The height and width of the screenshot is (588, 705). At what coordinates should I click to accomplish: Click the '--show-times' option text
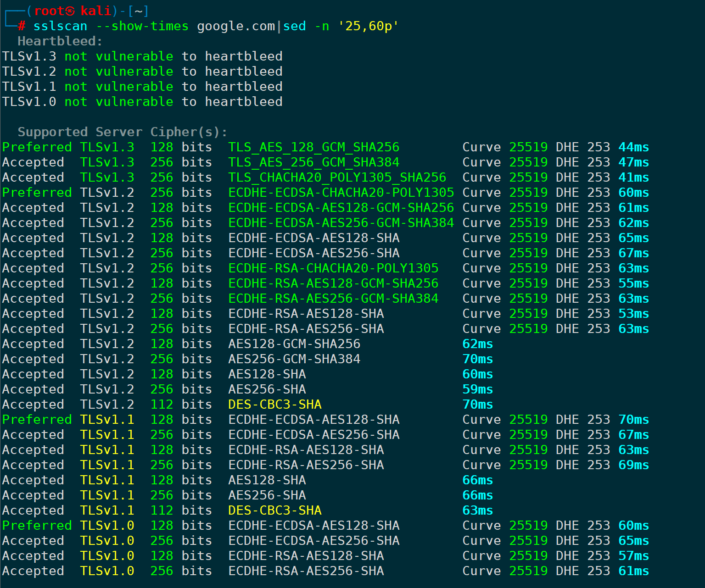[x=142, y=26]
